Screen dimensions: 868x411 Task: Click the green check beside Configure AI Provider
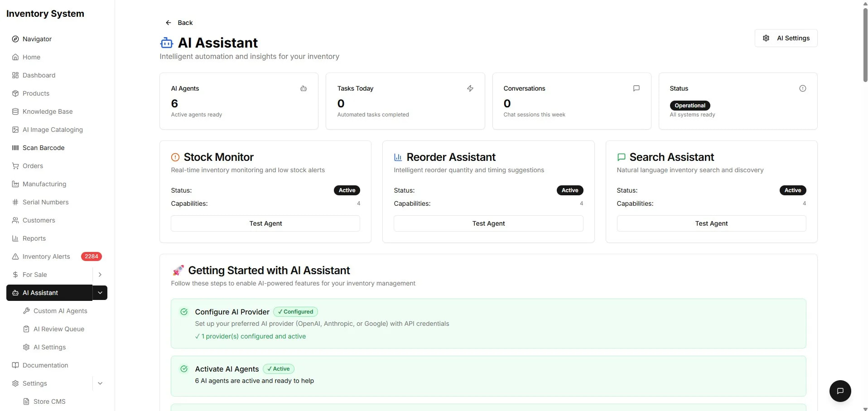tap(184, 312)
